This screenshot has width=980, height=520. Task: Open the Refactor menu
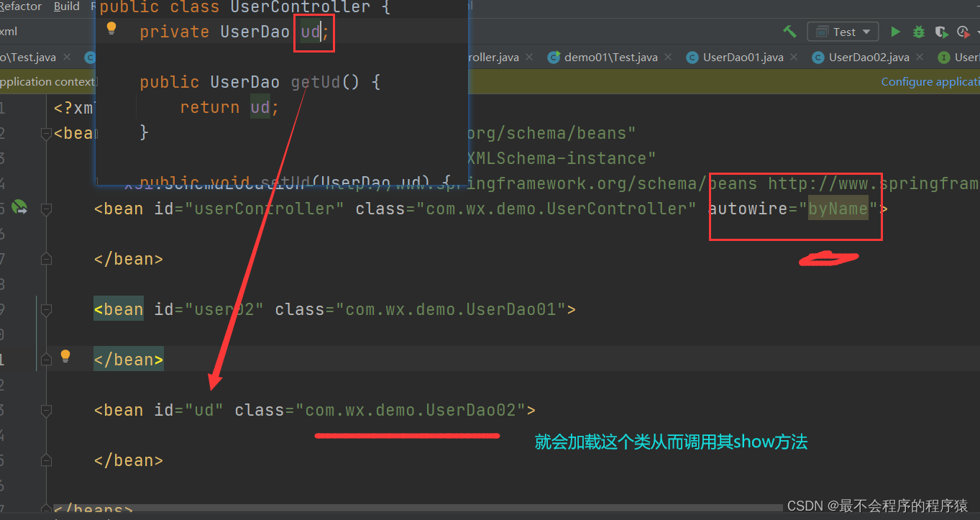(x=21, y=6)
